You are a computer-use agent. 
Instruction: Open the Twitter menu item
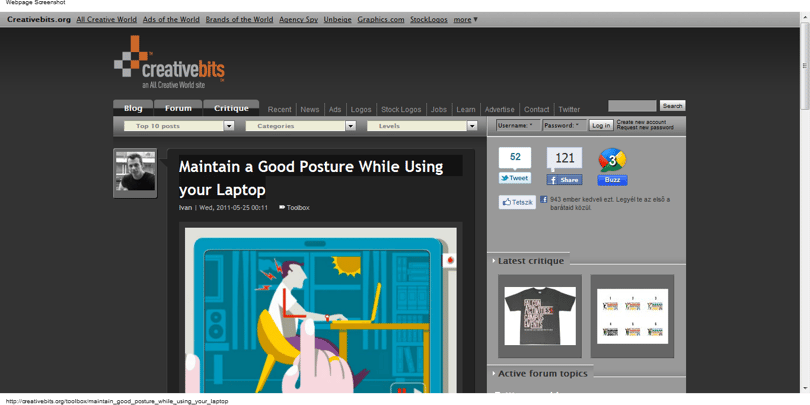(x=569, y=110)
